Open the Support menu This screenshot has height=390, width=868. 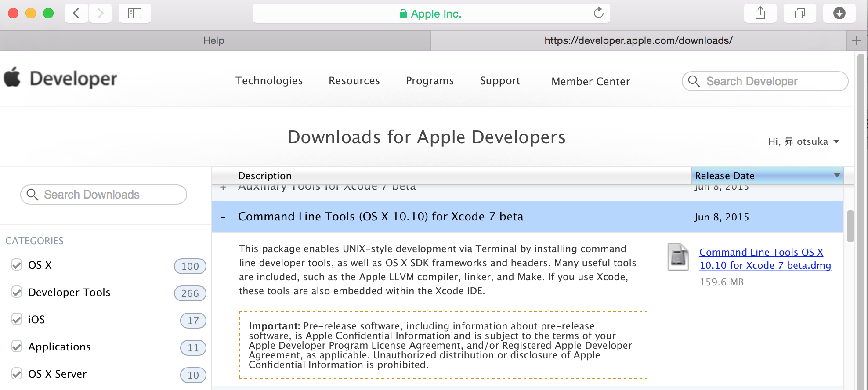[500, 81]
